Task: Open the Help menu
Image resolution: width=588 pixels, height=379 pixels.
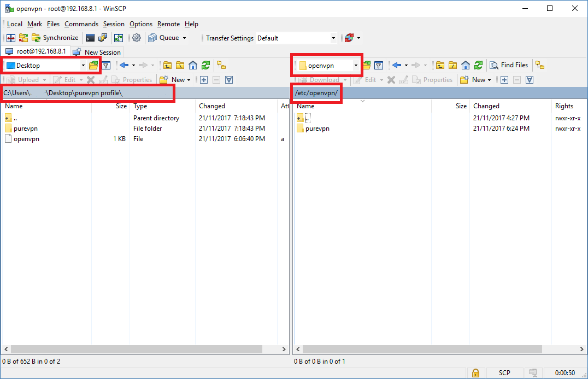Action: tap(191, 24)
